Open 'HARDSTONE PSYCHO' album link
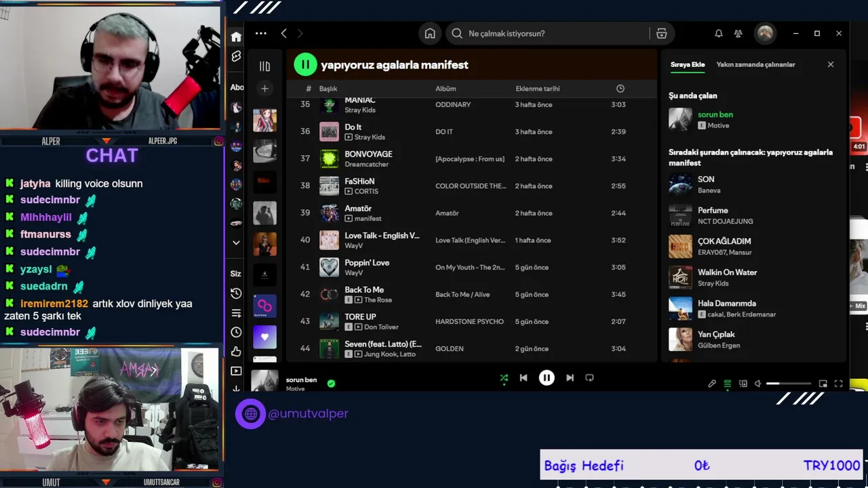The width and height of the screenshot is (868, 488). (x=469, y=321)
